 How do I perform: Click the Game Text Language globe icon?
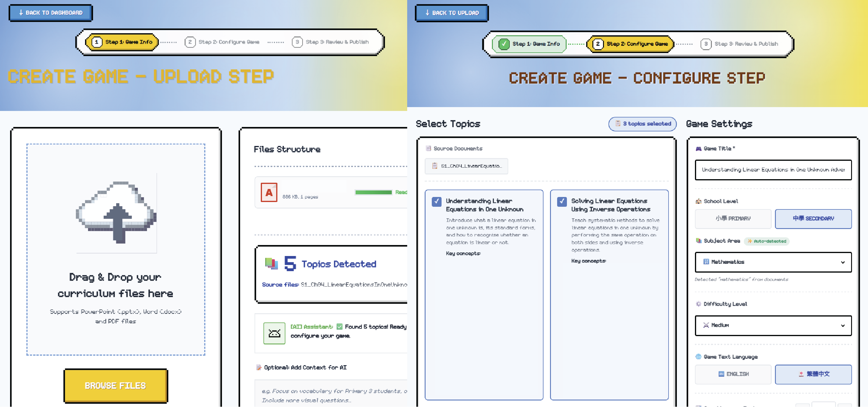click(x=698, y=357)
